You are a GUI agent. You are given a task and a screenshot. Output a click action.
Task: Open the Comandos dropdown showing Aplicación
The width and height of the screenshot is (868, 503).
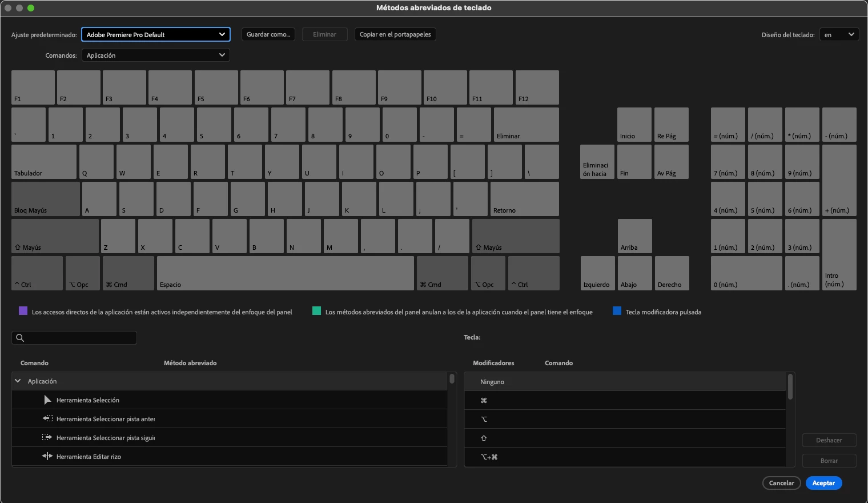(x=156, y=55)
